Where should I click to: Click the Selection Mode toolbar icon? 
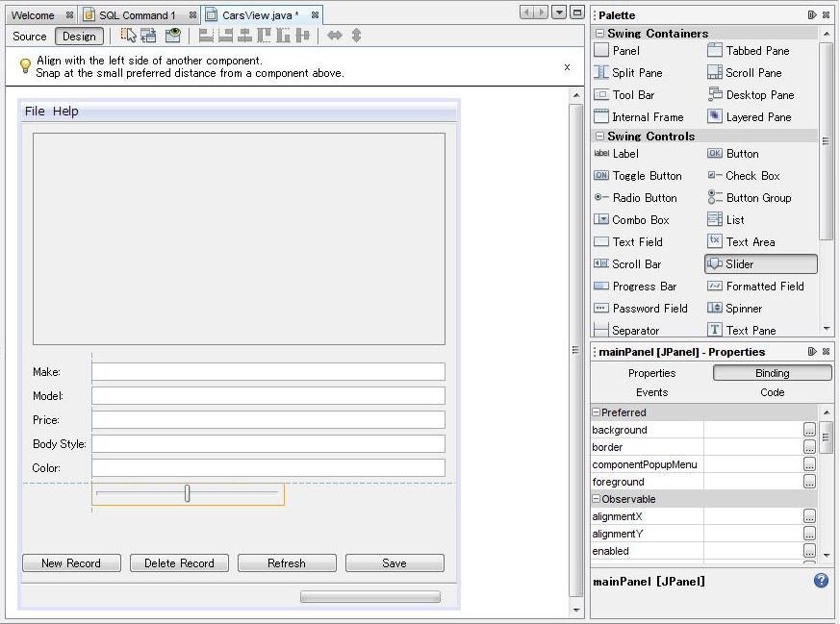coord(128,36)
